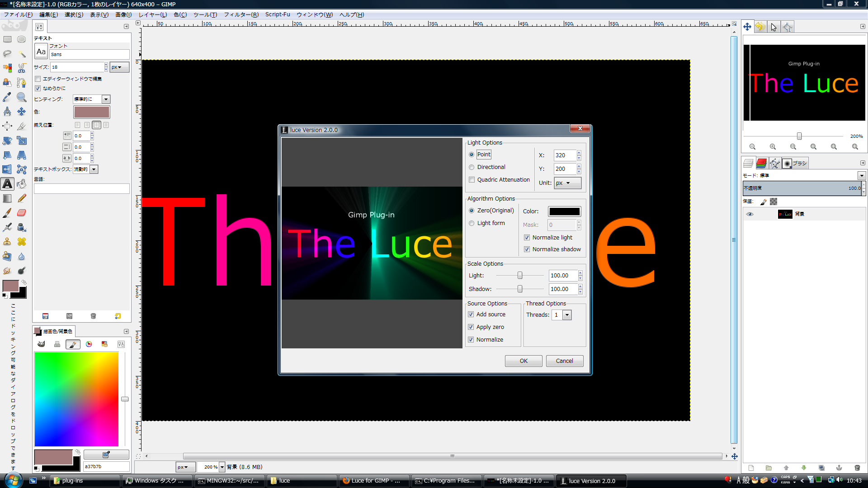The image size is (868, 488).
Task: Open the plug-ins folder taskbar item
Action: (x=85, y=481)
